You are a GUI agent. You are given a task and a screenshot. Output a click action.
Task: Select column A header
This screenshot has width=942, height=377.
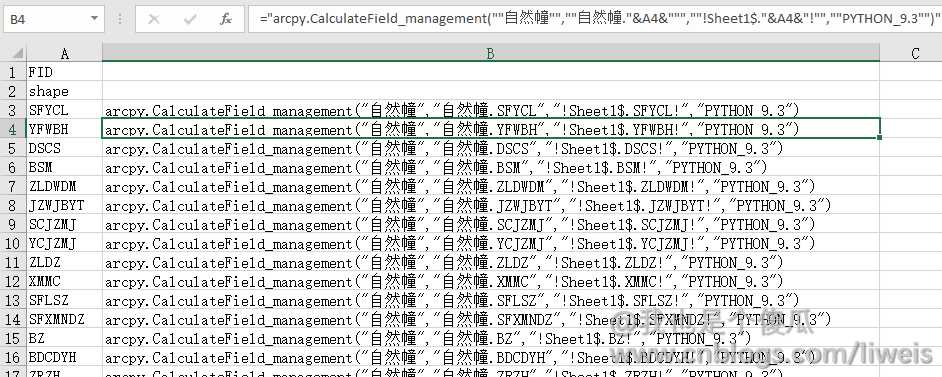[x=64, y=53]
